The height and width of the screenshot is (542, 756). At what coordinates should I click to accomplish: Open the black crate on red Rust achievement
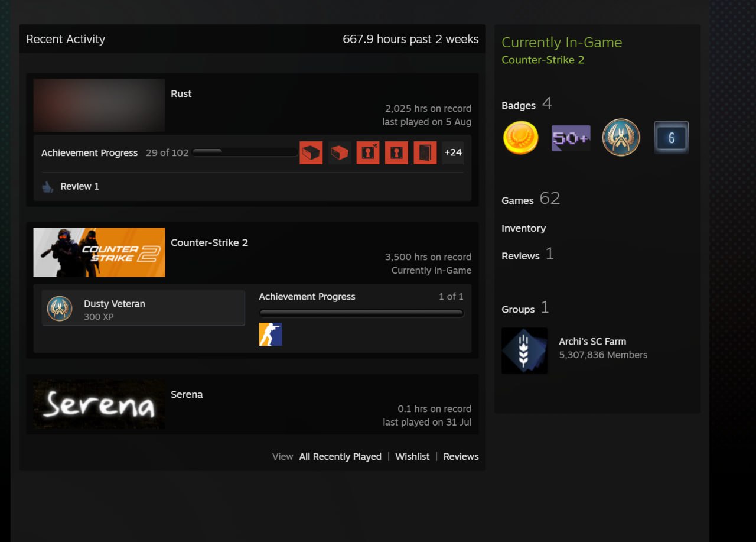[311, 152]
